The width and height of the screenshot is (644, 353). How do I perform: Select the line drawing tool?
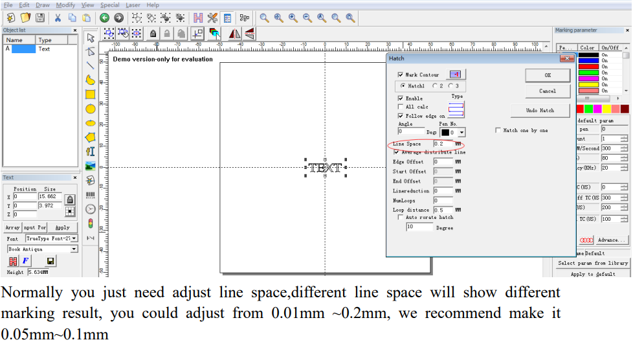[91, 65]
